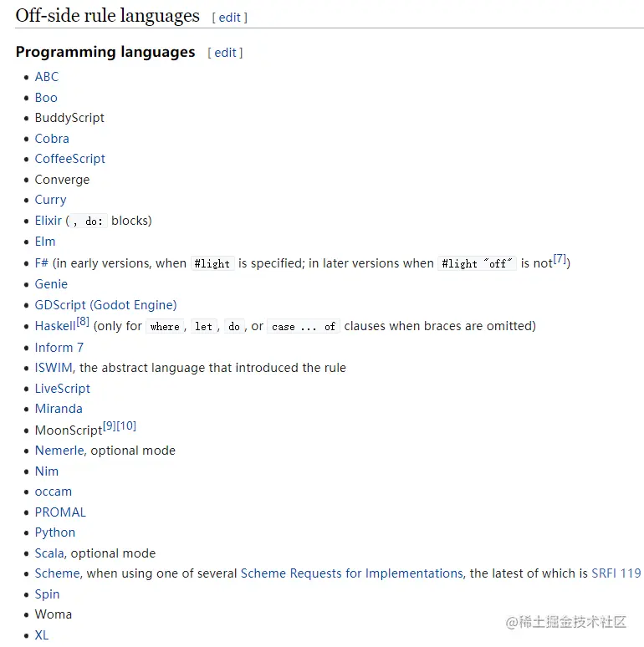The width and height of the screenshot is (644, 647).
Task: Click the ', do:' code snippet
Action: point(89,222)
